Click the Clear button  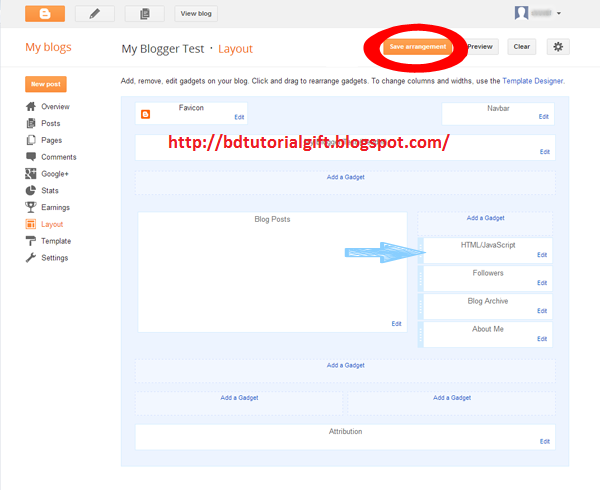click(x=522, y=47)
